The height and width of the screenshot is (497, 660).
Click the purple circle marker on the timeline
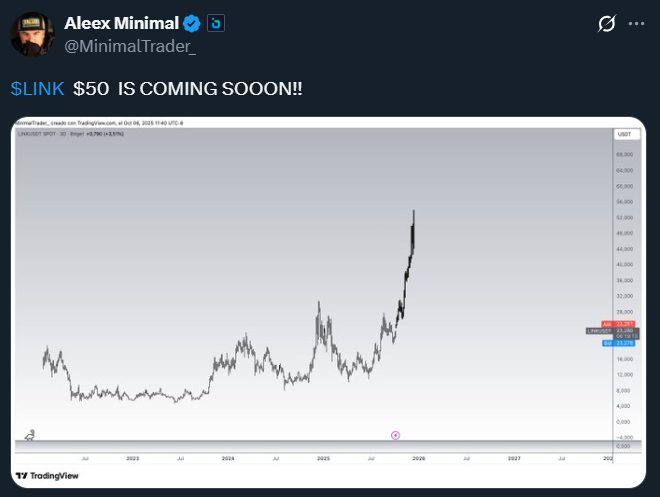[x=396, y=435]
